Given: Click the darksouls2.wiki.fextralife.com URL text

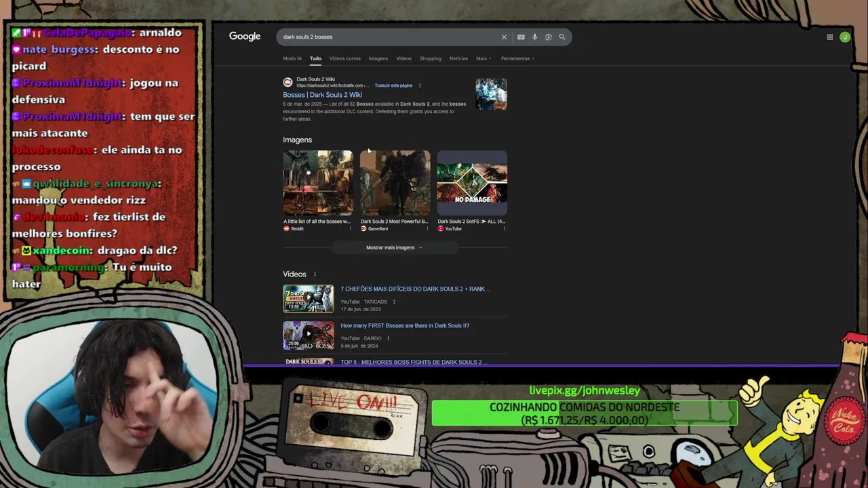Looking at the screenshot, I should (333, 85).
